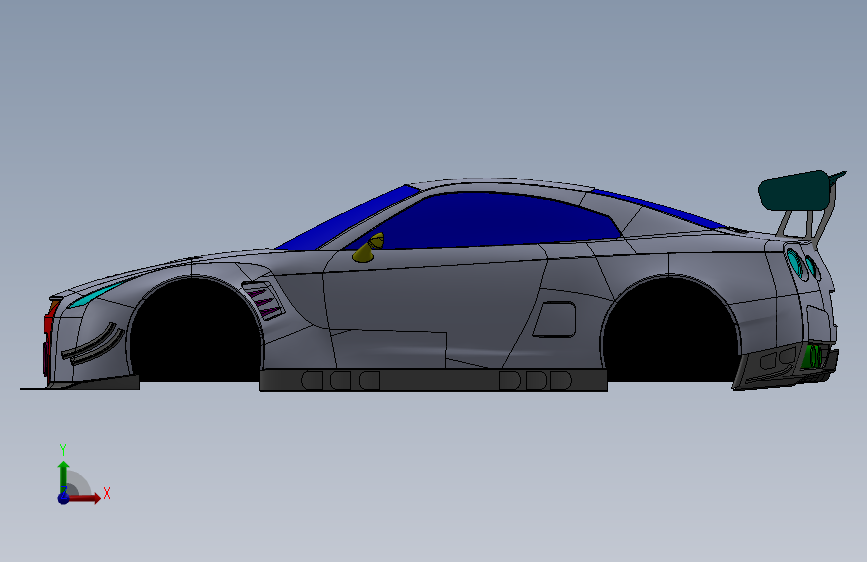Select the dark green rear wing on the car
Screen dimensions: 867x562
pos(796,191)
